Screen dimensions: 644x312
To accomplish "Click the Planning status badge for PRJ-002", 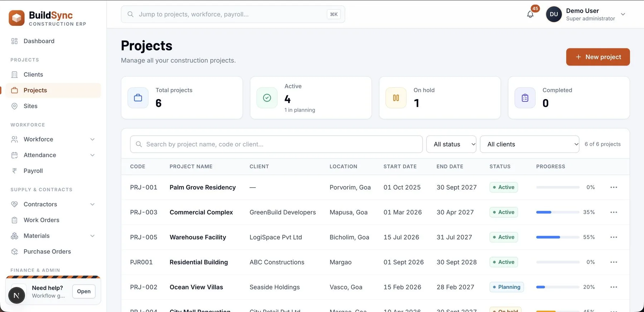I will (507, 287).
